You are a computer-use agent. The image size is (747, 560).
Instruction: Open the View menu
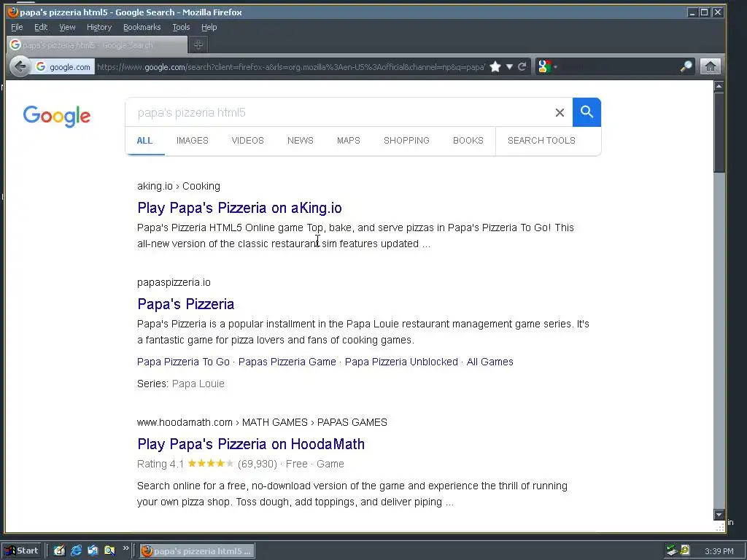click(67, 27)
